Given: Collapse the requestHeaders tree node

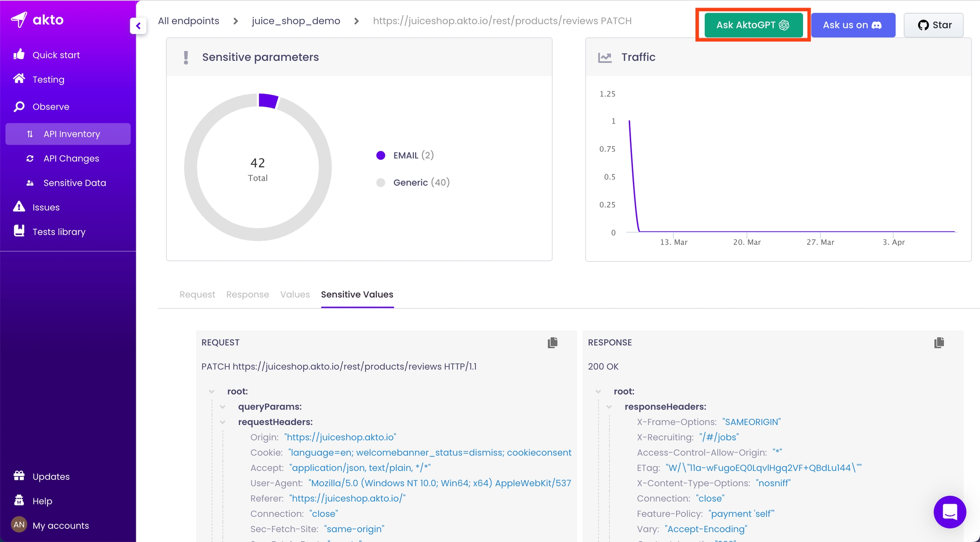Looking at the screenshot, I should click(x=223, y=422).
